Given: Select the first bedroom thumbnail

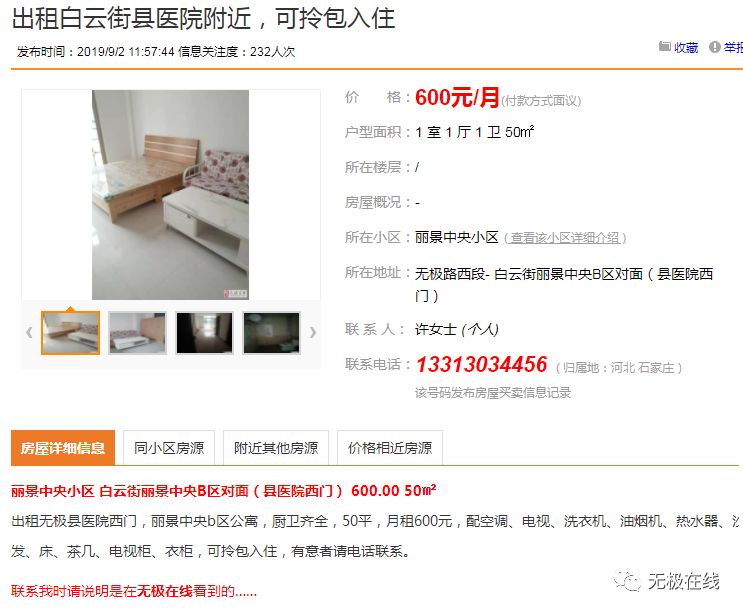Looking at the screenshot, I should pyautogui.click(x=70, y=333).
